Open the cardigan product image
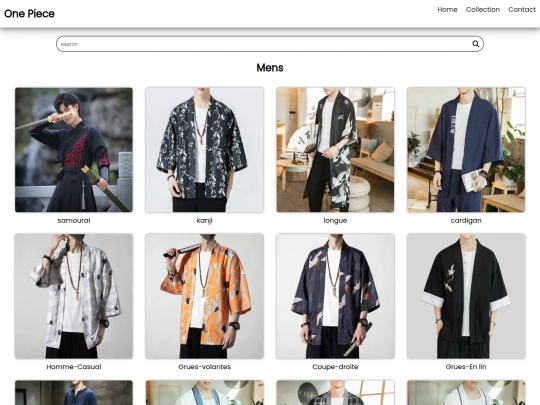This screenshot has width=540, height=405. (466, 150)
